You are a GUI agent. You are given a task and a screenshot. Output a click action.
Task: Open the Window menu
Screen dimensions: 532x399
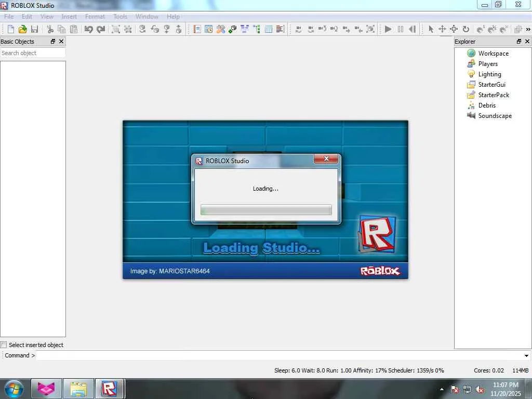pos(147,16)
